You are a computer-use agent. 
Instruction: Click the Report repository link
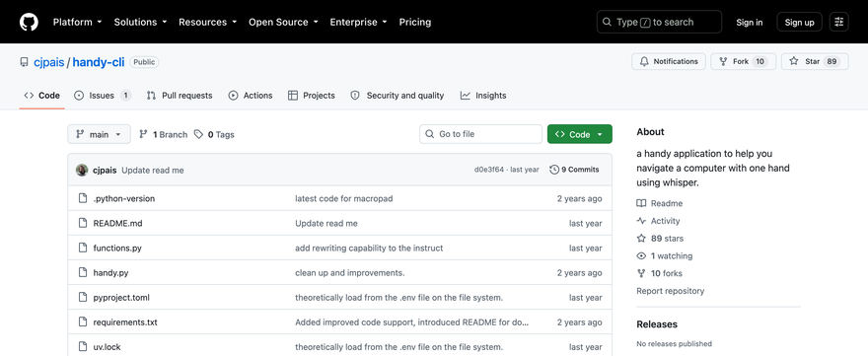point(671,291)
